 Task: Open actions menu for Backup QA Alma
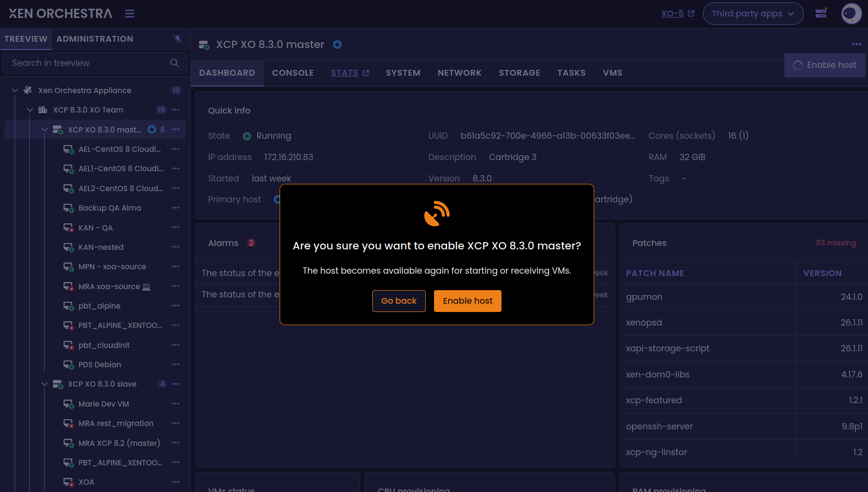pyautogui.click(x=176, y=208)
